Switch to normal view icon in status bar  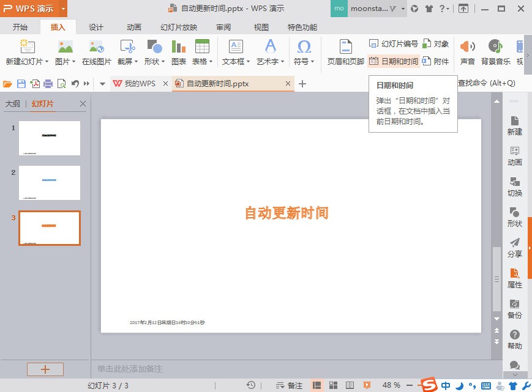click(x=317, y=385)
